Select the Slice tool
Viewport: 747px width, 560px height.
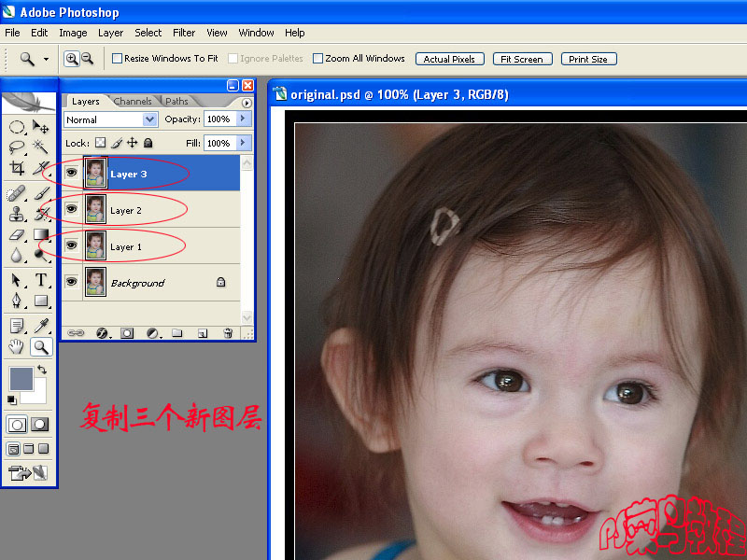[x=40, y=167]
